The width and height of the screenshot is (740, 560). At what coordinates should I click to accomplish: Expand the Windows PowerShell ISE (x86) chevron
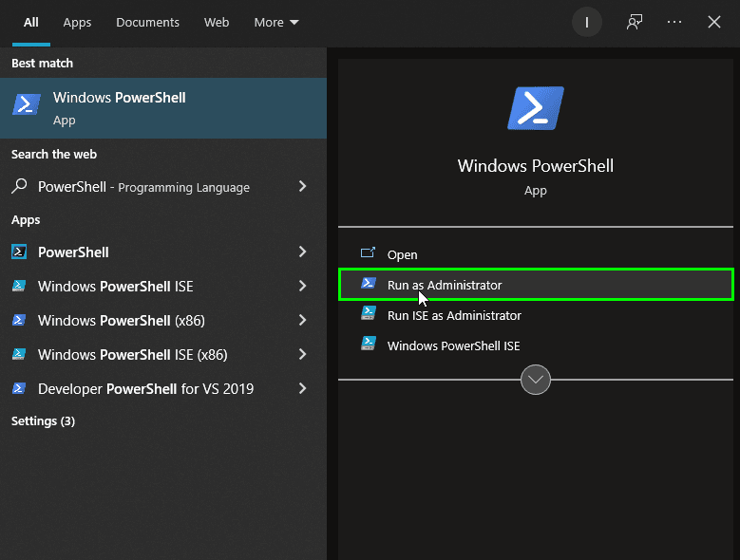(x=302, y=354)
